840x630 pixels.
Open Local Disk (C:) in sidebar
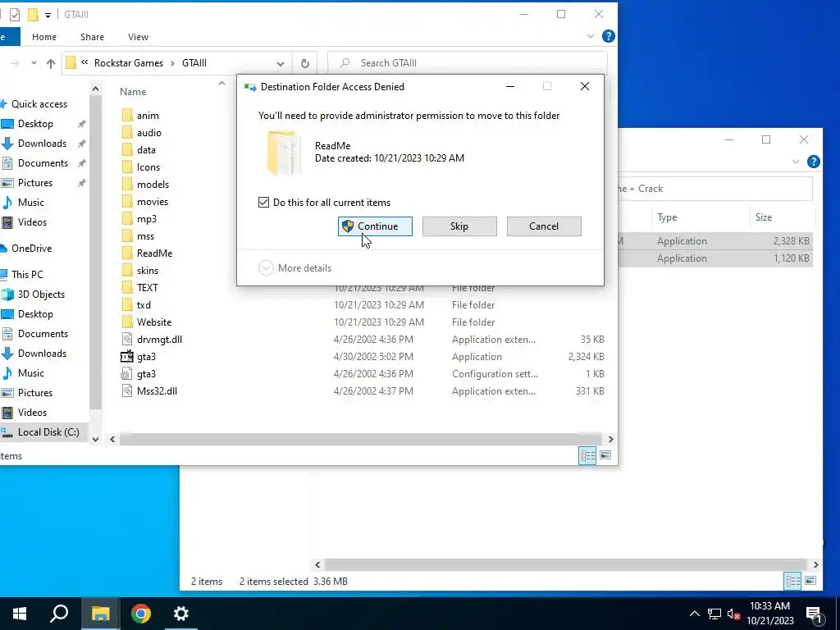point(48,432)
